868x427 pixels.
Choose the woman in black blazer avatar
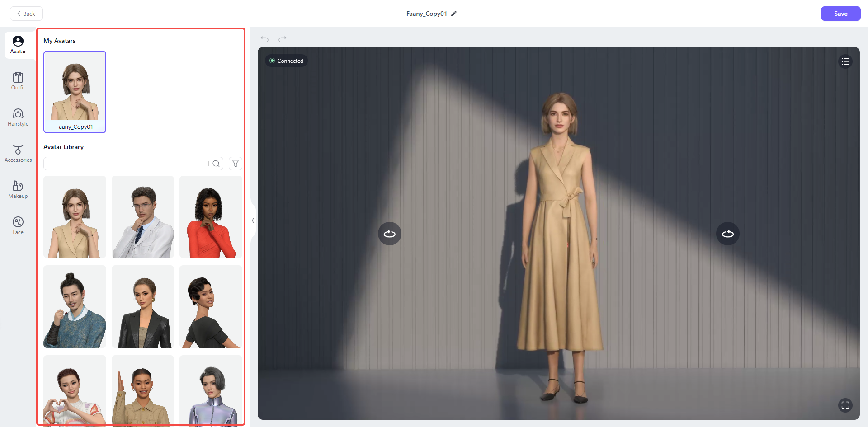pyautogui.click(x=143, y=306)
